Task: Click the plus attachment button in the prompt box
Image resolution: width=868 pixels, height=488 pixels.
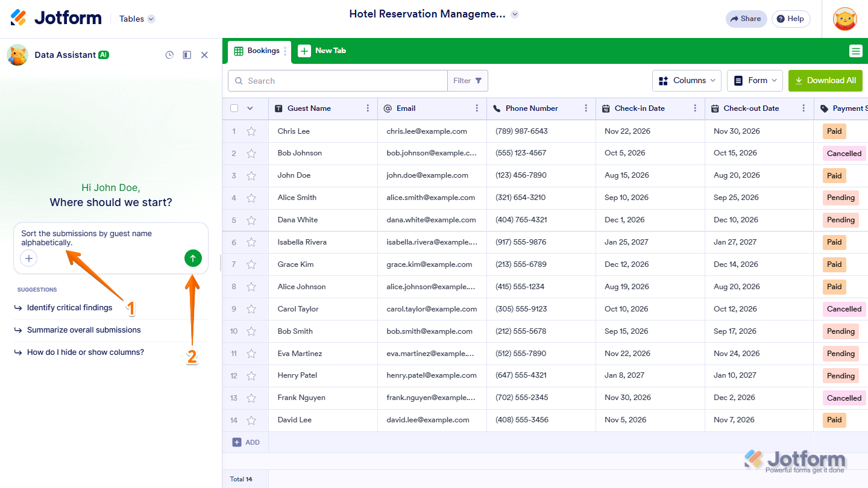Action: click(29, 258)
